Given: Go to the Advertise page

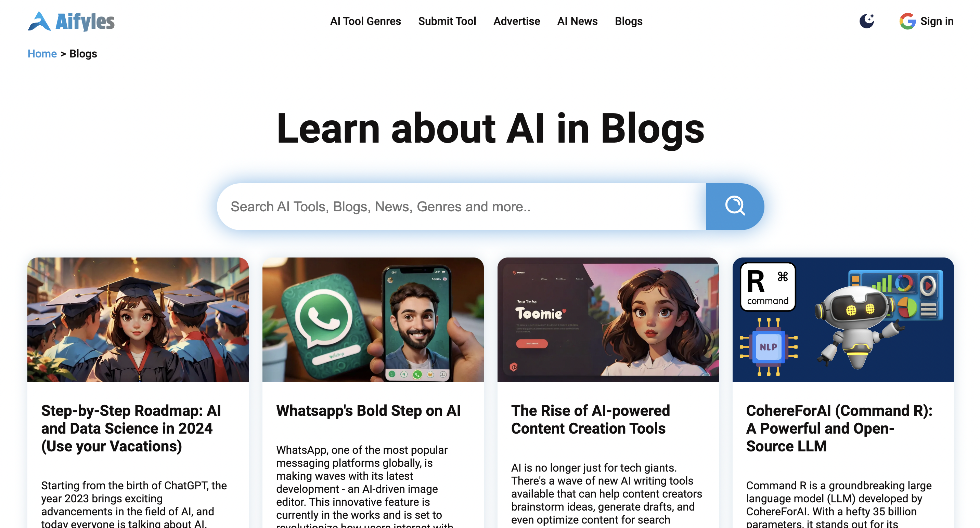Looking at the screenshot, I should tap(516, 21).
